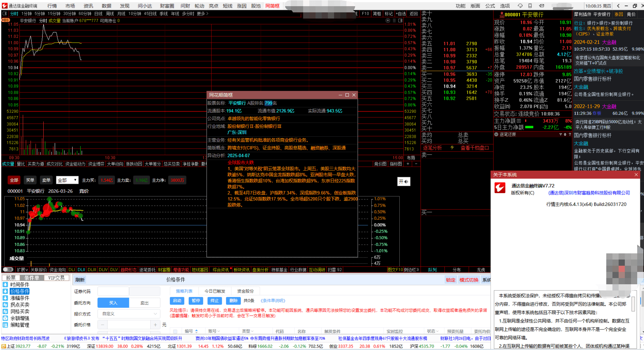Toggle the 弹 switch on bottom toolbar

(8, 270)
